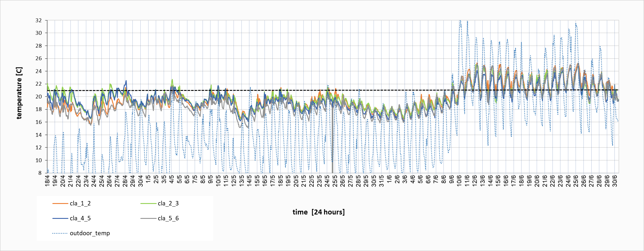
Task: Click the 1/6 date label on the time axis
Action: click(389, 179)
